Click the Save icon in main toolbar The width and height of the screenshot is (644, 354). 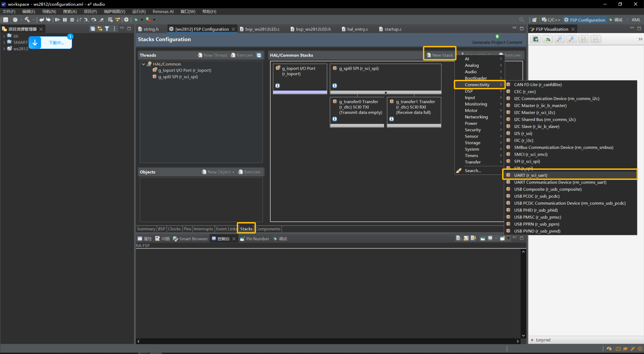point(5,20)
